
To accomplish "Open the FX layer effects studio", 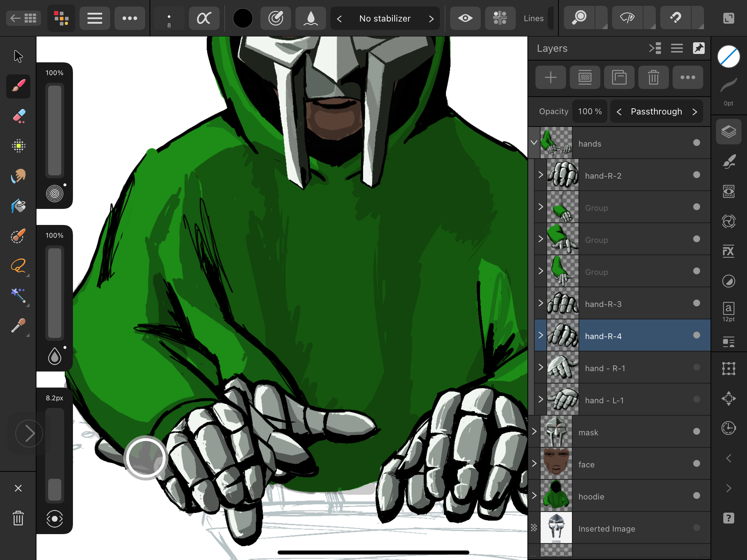I will 728,251.
